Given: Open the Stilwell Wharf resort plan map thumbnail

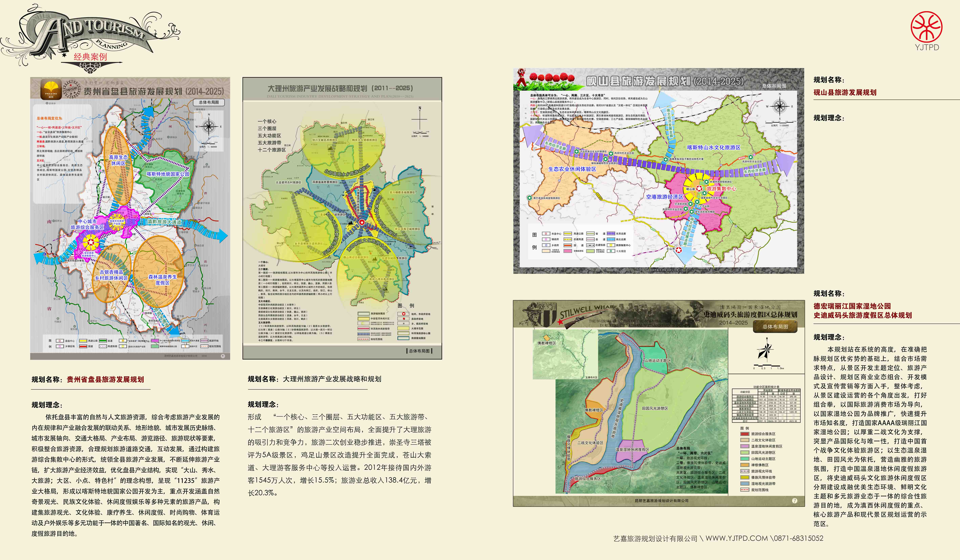Looking at the screenshot, I should point(659,403).
